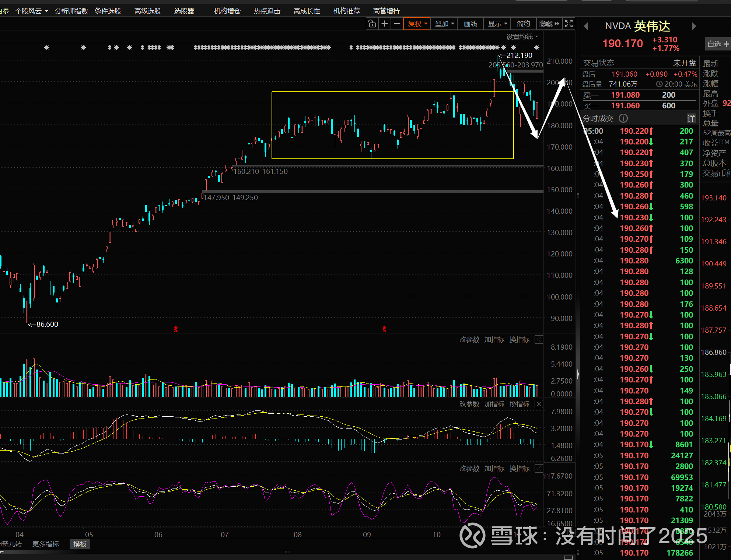Open the 热点追击 menu item

[x=267, y=11]
